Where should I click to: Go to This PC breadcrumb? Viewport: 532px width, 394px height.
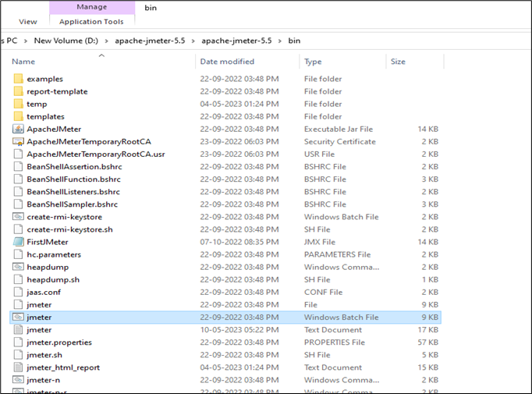tap(9, 41)
